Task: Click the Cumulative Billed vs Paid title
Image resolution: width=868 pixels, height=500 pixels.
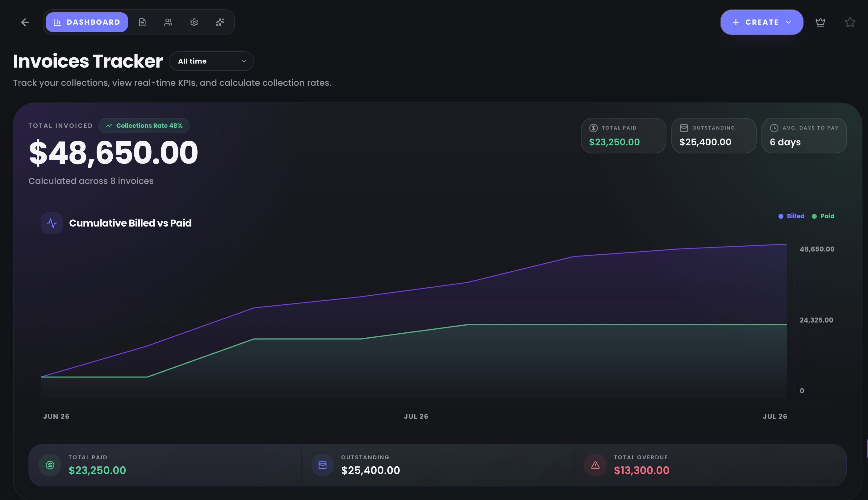Action: pyautogui.click(x=130, y=223)
